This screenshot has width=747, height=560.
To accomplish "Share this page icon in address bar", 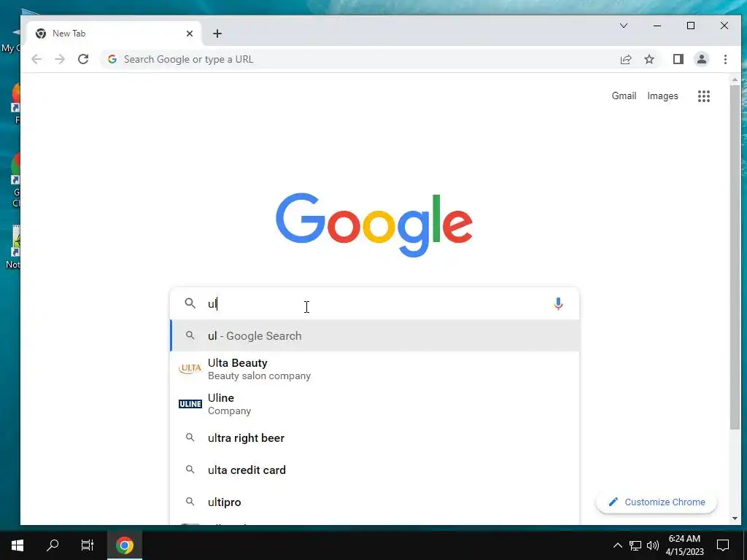I will (625, 59).
